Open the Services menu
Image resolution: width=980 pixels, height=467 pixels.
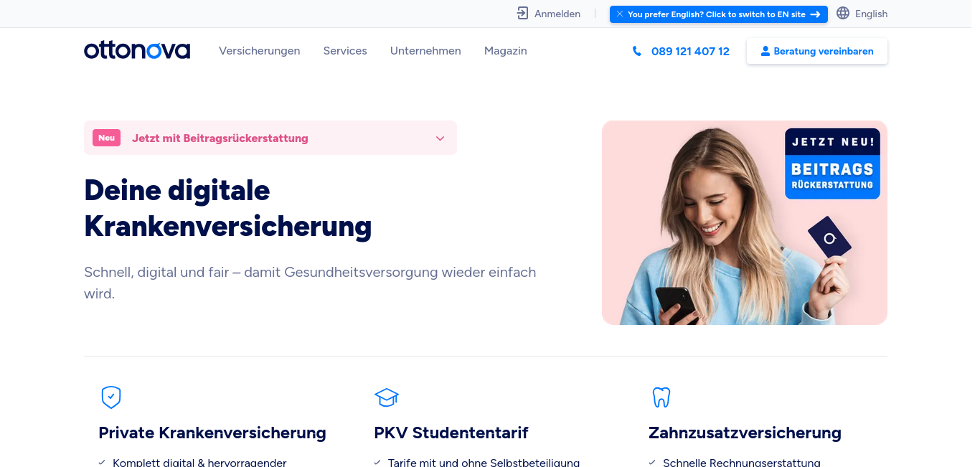345,51
